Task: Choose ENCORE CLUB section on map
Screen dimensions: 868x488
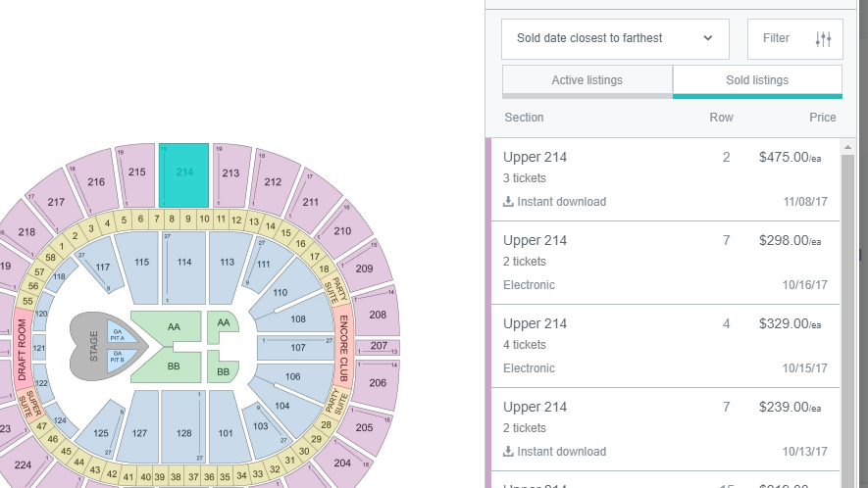Action: pyautogui.click(x=343, y=348)
